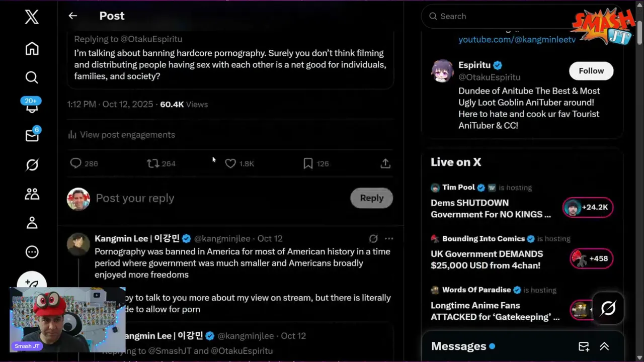The height and width of the screenshot is (362, 644).
Task: Open Profile icon in the sidebar
Action: click(32, 223)
